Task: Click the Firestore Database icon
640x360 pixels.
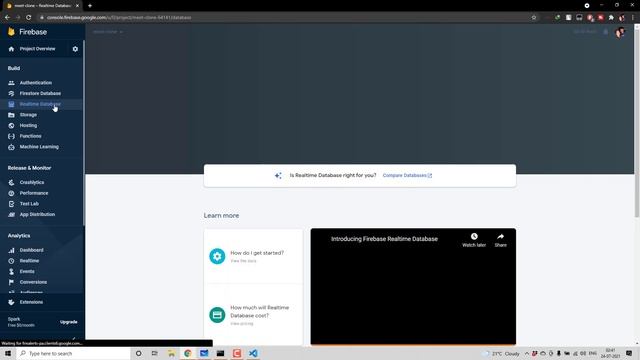Action: [11, 93]
